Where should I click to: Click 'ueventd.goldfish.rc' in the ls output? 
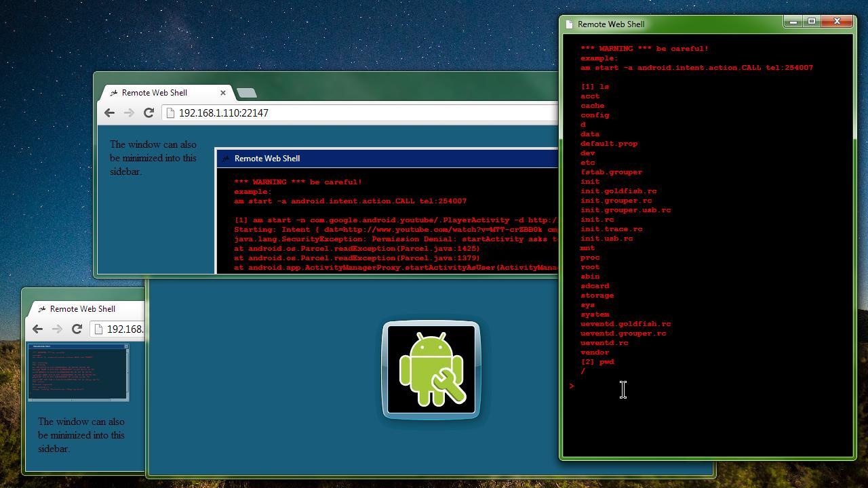coord(625,324)
